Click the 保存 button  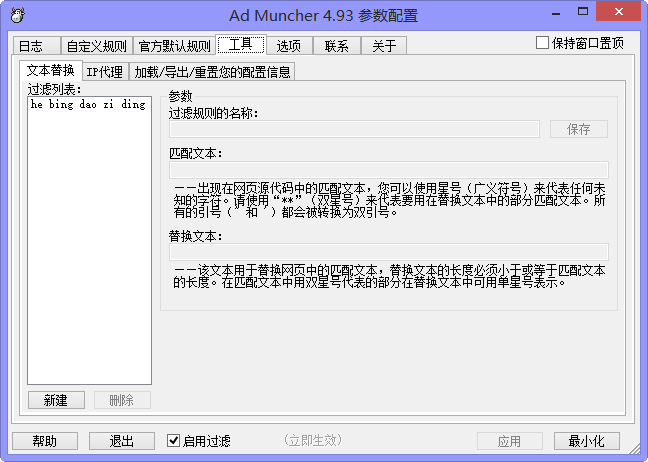tap(579, 129)
